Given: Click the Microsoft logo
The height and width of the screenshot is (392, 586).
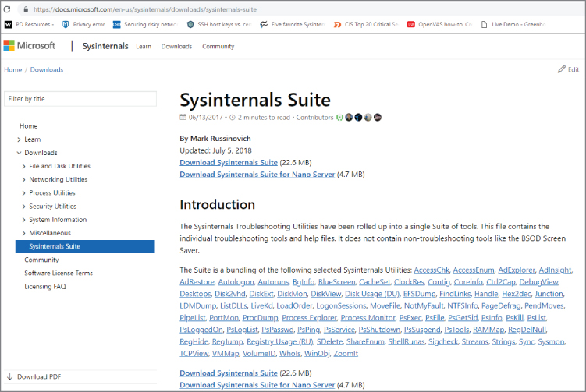Looking at the screenshot, I should [29, 45].
